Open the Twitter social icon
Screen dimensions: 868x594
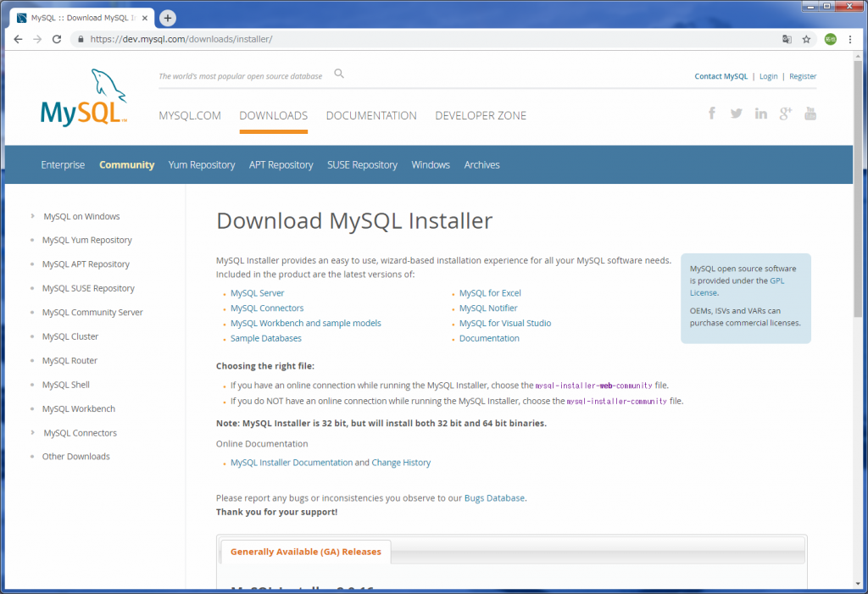coord(736,114)
